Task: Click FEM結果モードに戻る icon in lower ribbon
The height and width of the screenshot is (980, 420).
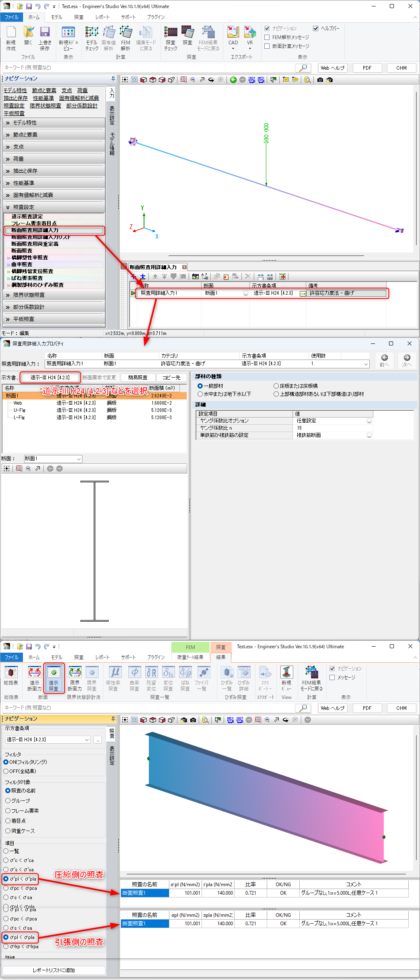Action: tap(312, 678)
